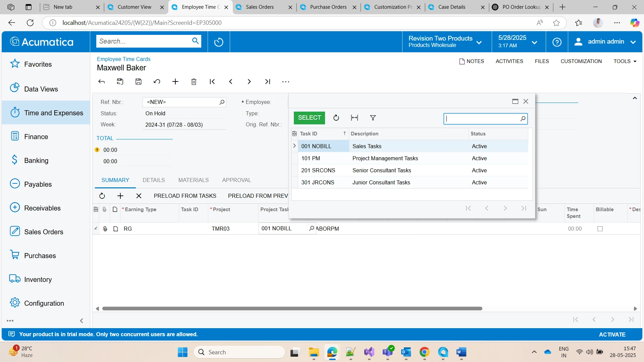Switch to the DETAILS tab
Image resolution: width=644 pixels, height=362 pixels.
pyautogui.click(x=154, y=180)
